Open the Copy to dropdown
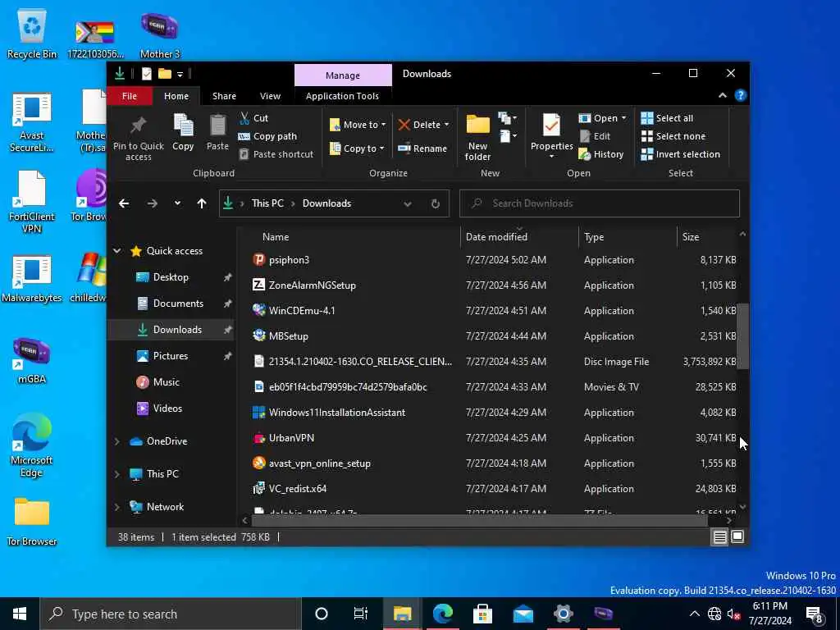The height and width of the screenshot is (630, 840). (x=357, y=148)
